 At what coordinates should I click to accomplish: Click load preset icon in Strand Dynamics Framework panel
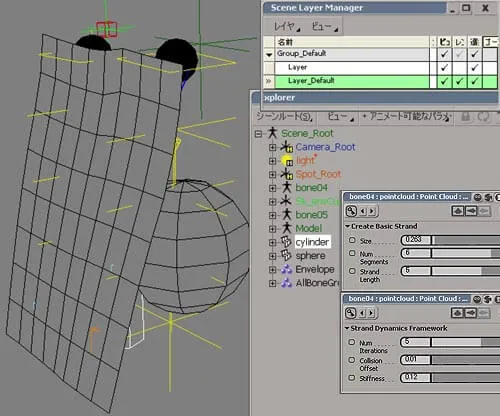tap(457, 313)
